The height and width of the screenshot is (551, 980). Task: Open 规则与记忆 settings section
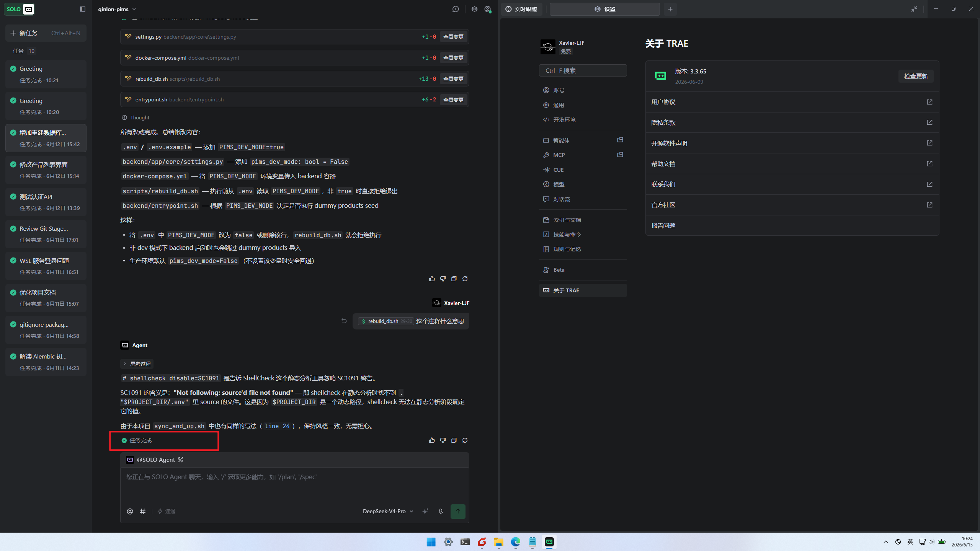(x=583, y=249)
